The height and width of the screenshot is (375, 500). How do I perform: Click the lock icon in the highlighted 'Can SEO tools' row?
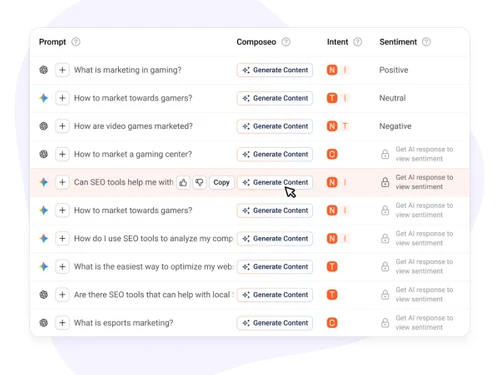(x=385, y=182)
